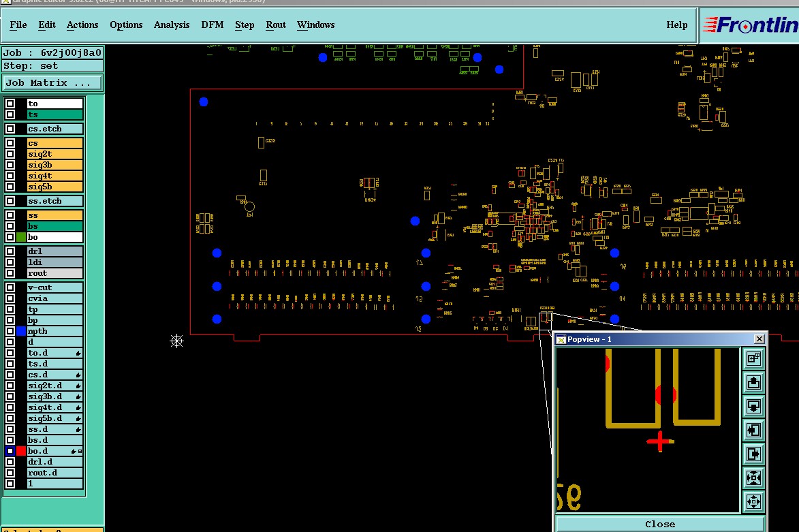The image size is (799, 532).
Task: Select the 'ts.d' layer name
Action: (x=55, y=364)
